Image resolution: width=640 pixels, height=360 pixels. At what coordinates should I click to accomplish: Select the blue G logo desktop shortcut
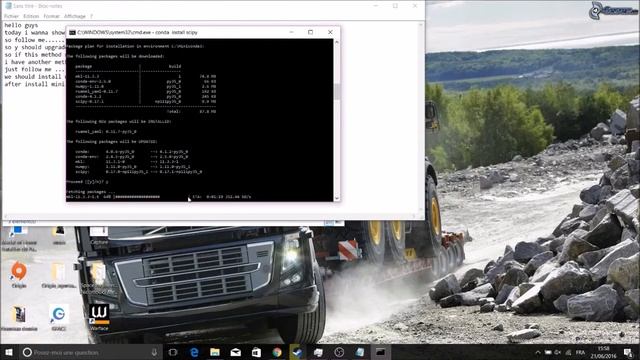pyautogui.click(x=59, y=317)
